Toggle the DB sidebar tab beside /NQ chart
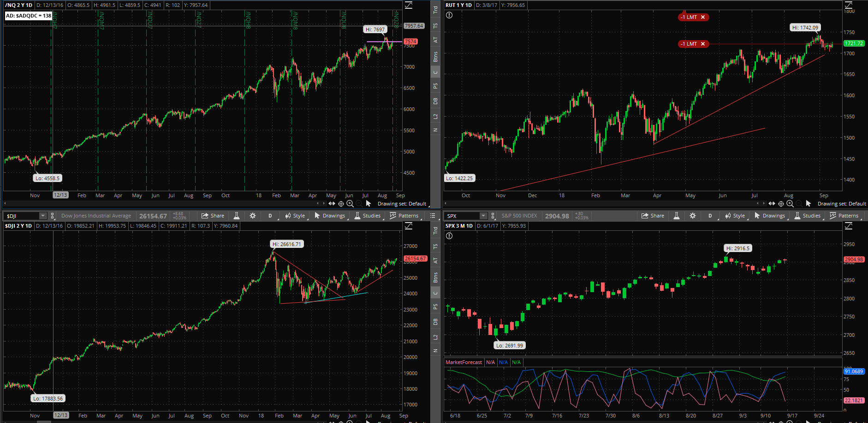868x423 pixels. [435, 101]
